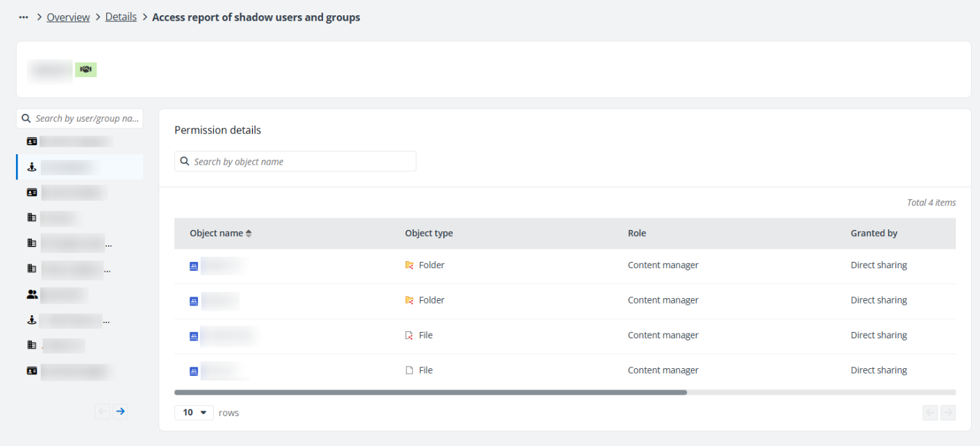Click the shared file icon in the third row
980x446 pixels.
(411, 335)
